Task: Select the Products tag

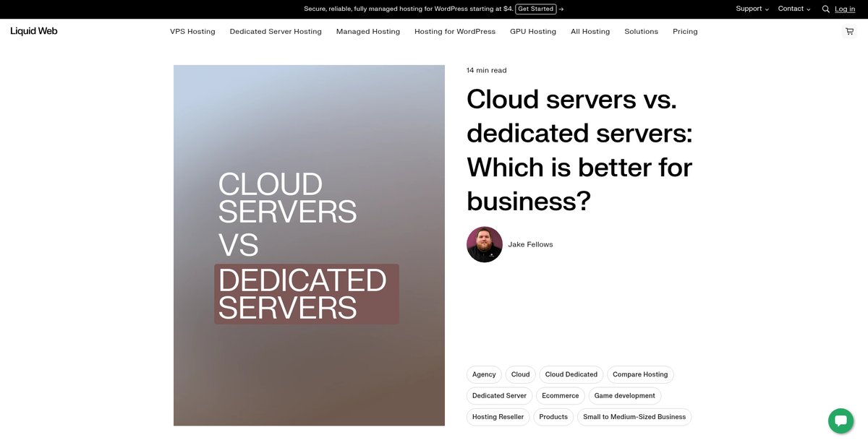Action: coord(553,417)
